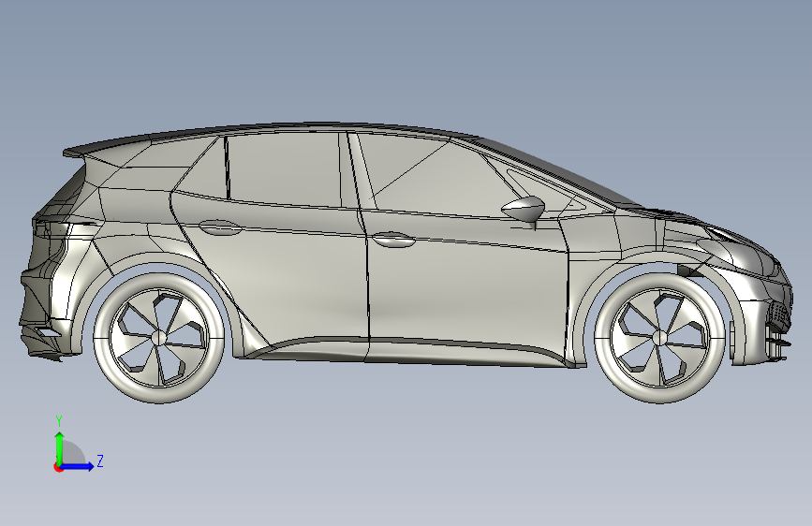Screen dimensions: 812x526
Task: Select the rear door handle
Action: click(x=221, y=226)
